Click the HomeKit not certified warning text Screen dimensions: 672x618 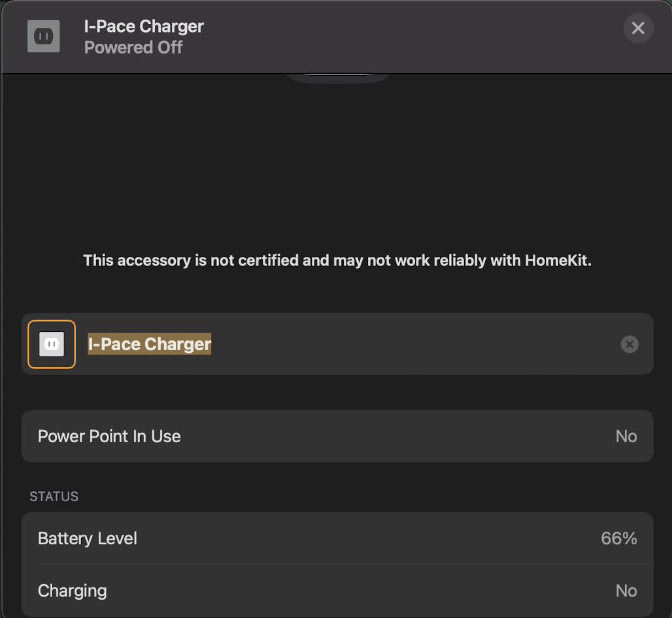click(x=337, y=261)
